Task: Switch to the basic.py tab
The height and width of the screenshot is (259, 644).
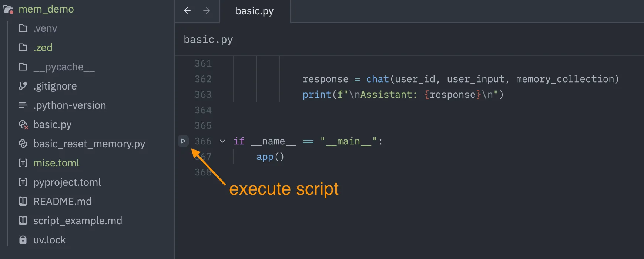Action: (255, 11)
